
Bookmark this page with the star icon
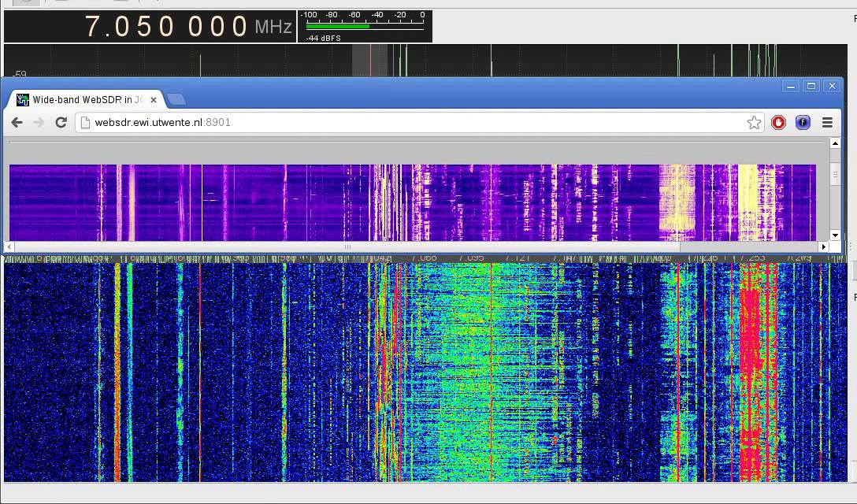tap(754, 122)
